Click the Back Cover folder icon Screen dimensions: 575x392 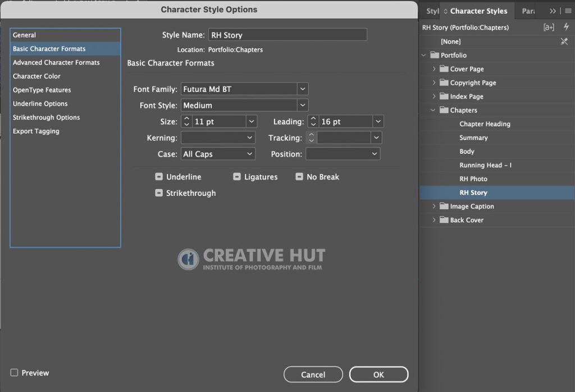444,220
